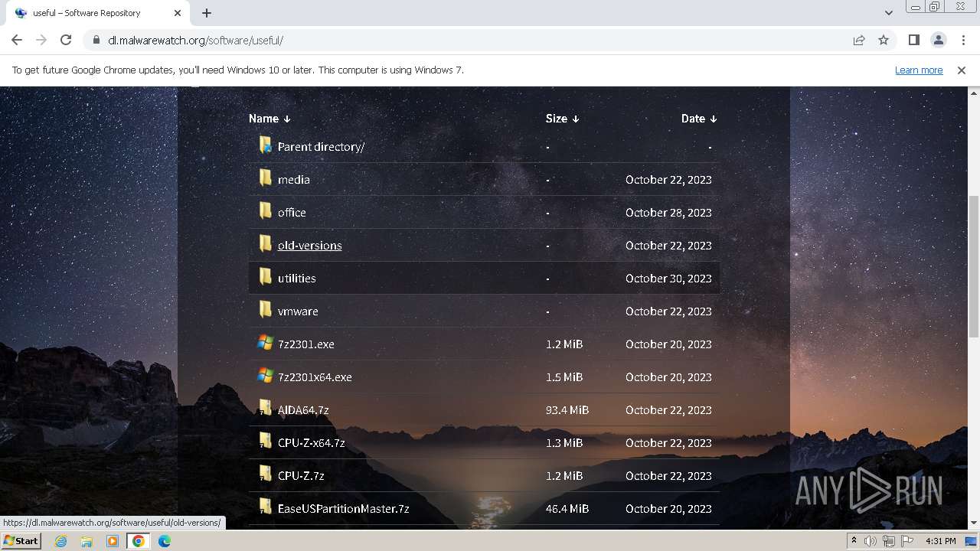
Task: Click the October 30, 2023 date for utilities
Action: tap(668, 278)
